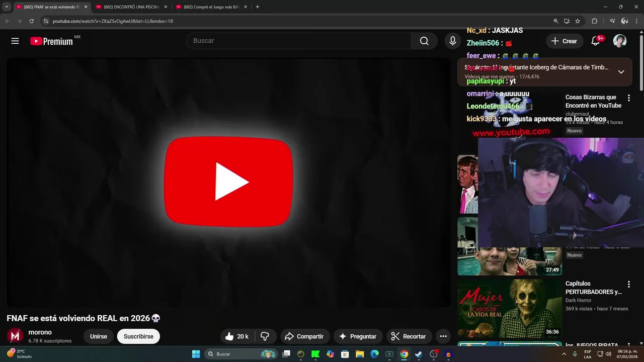Open Microsoft Edge from taskbar
644x362 pixels.
pos(374,354)
